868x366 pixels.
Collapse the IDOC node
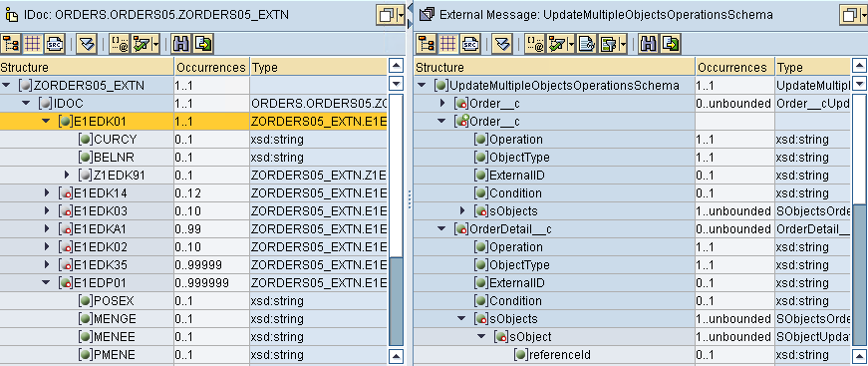point(26,104)
